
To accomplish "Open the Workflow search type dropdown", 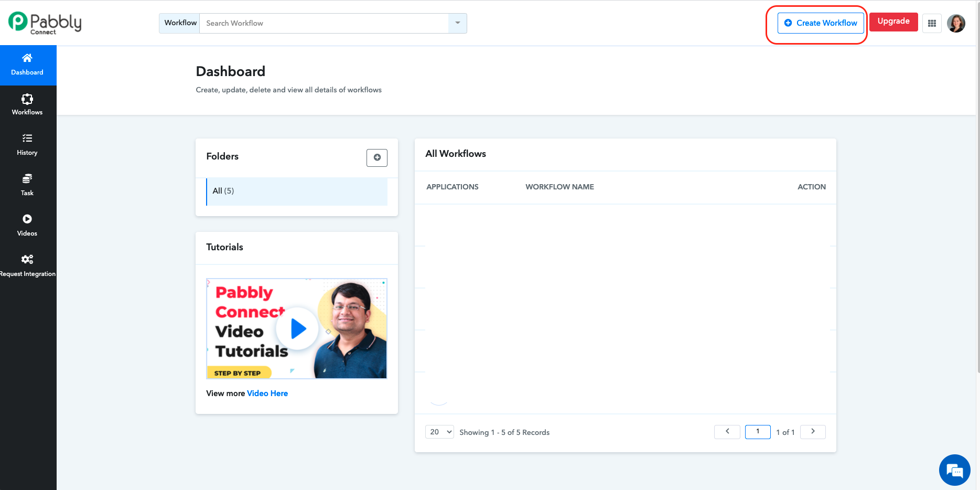I will coord(457,23).
